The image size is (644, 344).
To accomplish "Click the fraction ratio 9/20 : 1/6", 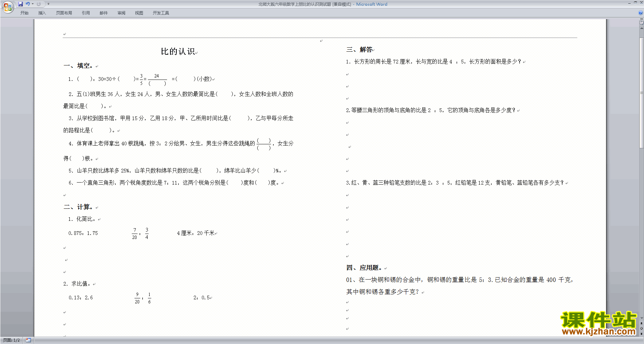I will pyautogui.click(x=143, y=298).
